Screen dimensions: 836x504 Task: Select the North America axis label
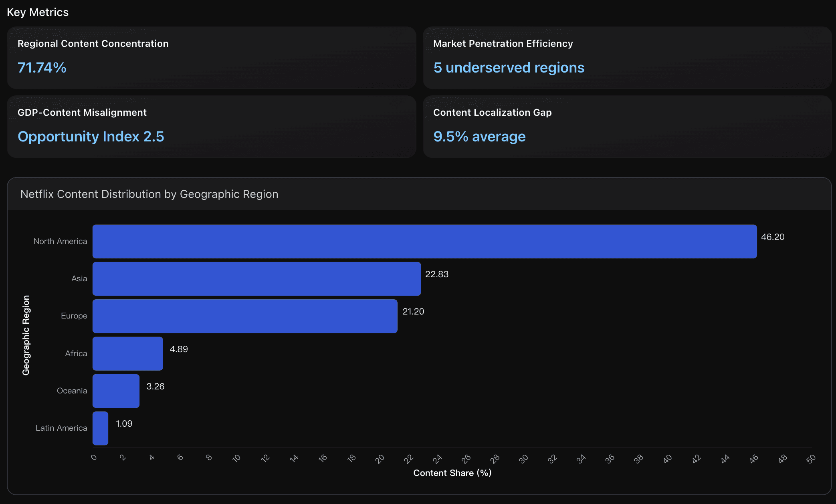(x=60, y=241)
